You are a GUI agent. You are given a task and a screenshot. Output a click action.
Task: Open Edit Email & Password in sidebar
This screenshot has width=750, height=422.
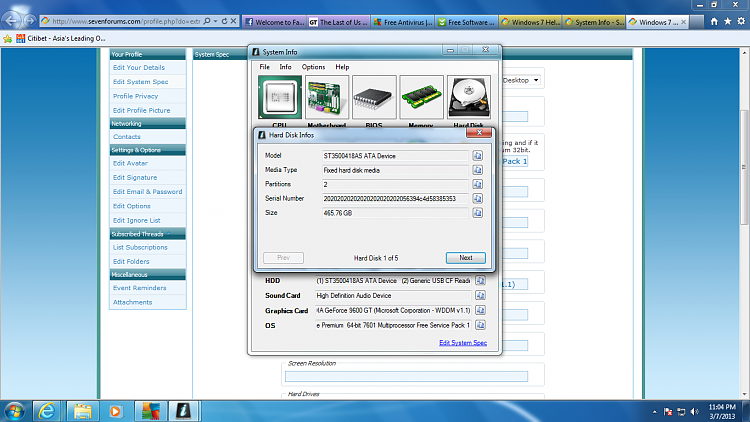pyautogui.click(x=147, y=192)
